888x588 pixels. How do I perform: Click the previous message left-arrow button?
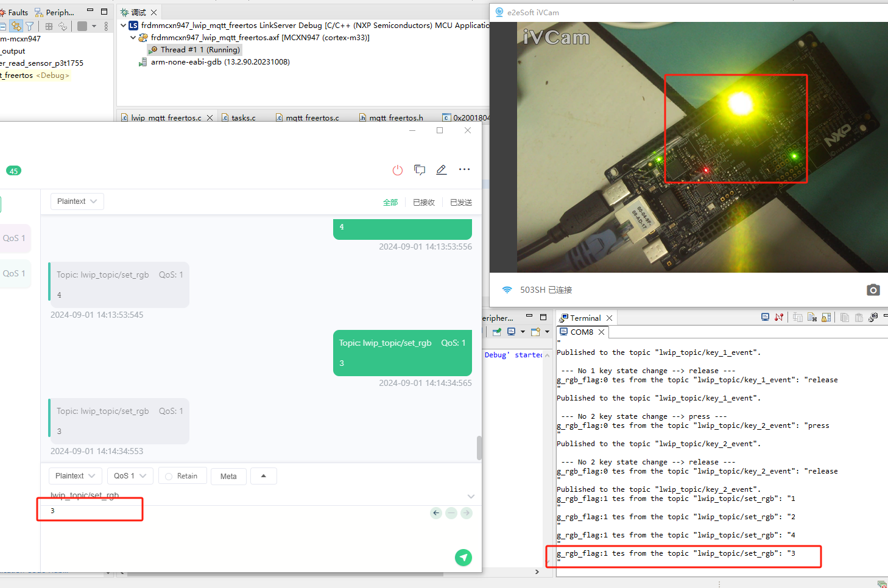(436, 513)
